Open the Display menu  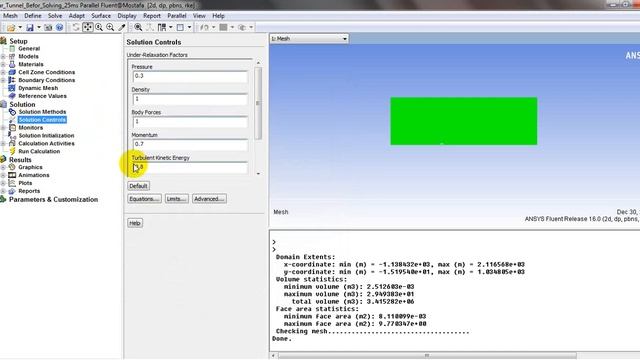point(127,16)
